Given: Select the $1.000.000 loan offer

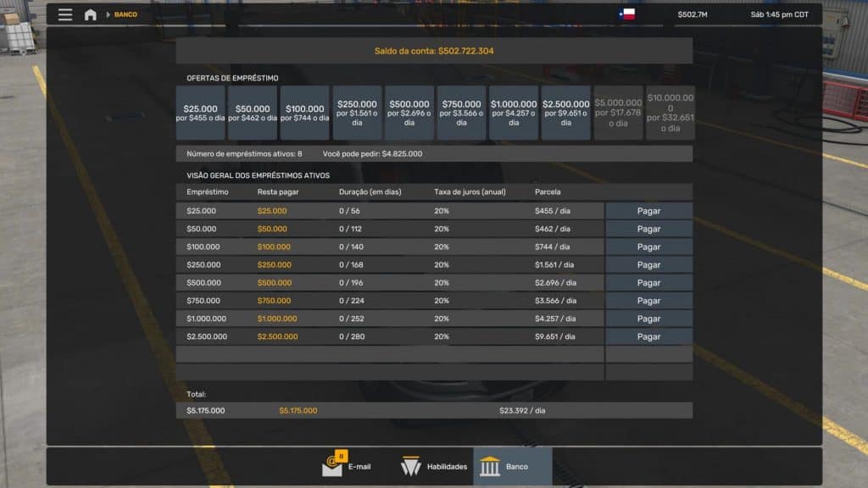Looking at the screenshot, I should (x=513, y=113).
